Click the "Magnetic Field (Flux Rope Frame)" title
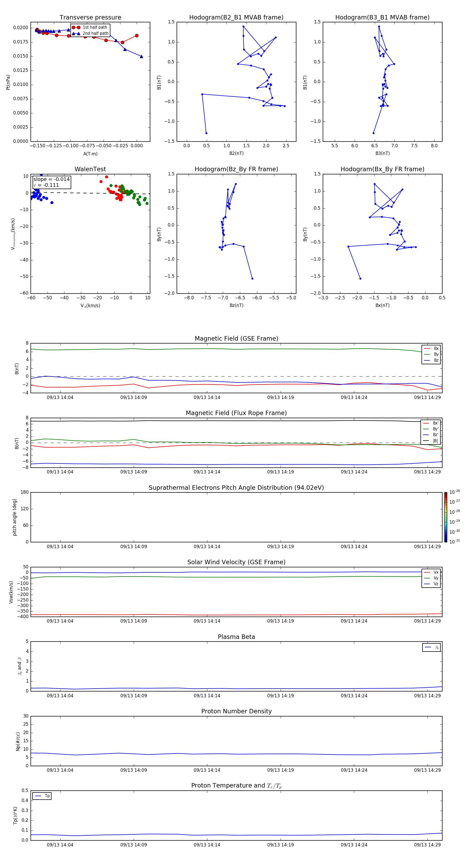The image size is (473, 868). 236,413
